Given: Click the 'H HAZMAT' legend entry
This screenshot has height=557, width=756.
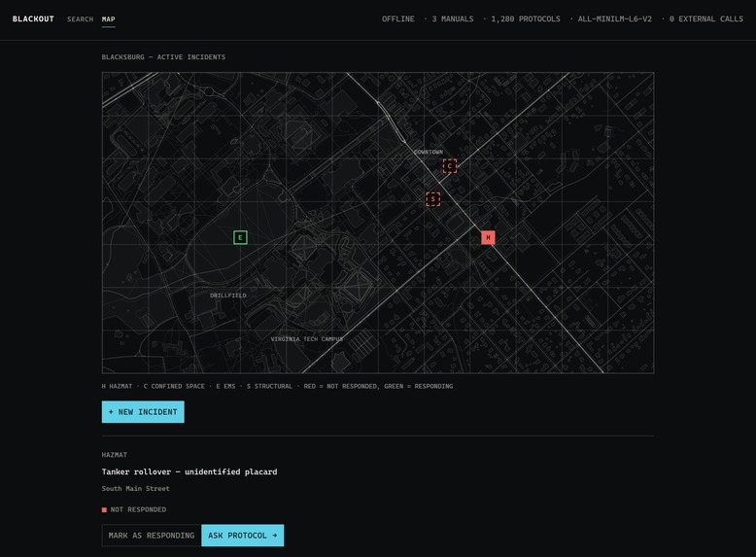Looking at the screenshot, I should pyautogui.click(x=117, y=386).
